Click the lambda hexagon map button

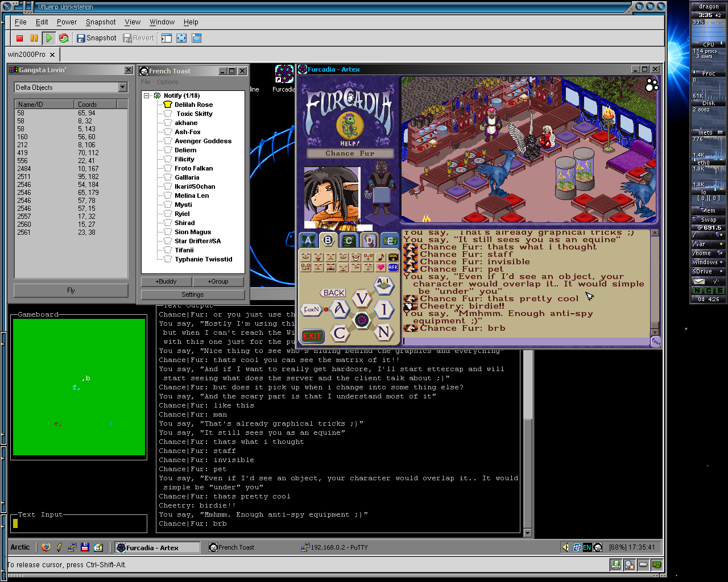(x=340, y=309)
